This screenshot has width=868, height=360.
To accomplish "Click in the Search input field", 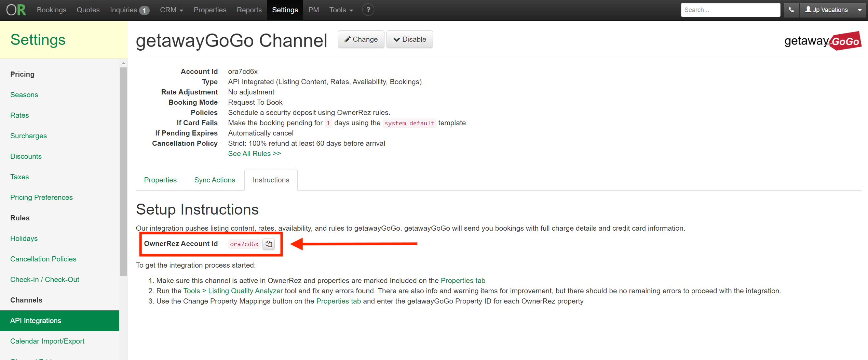I will pos(731,10).
